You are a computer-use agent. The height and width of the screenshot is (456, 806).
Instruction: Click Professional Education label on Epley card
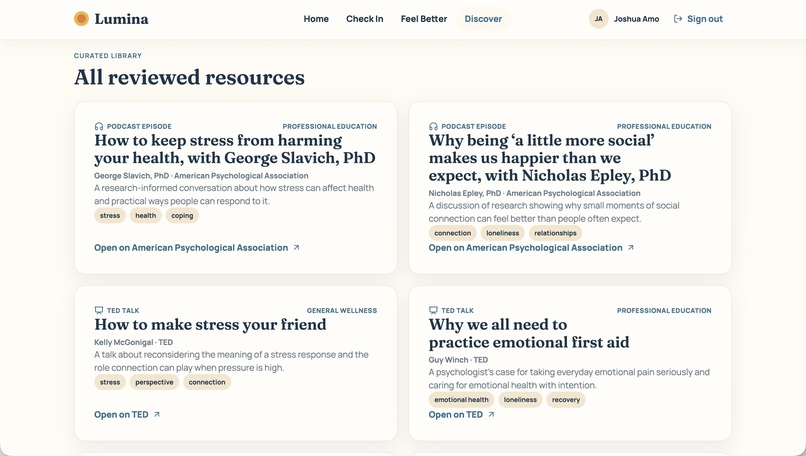point(664,126)
